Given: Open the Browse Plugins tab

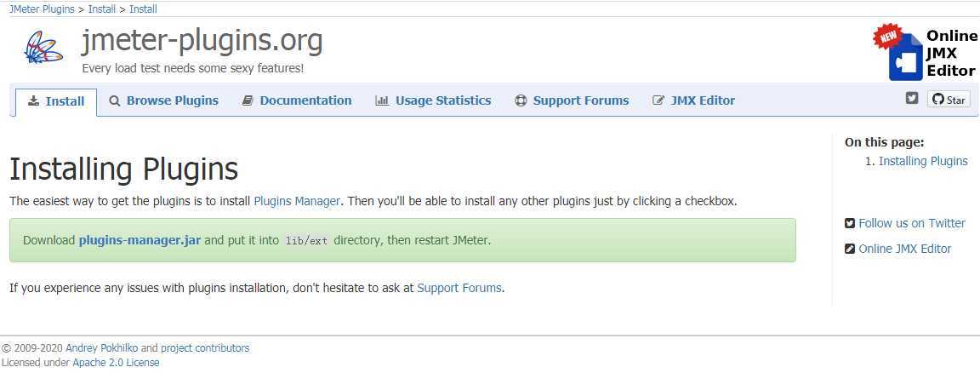Looking at the screenshot, I should click(163, 100).
